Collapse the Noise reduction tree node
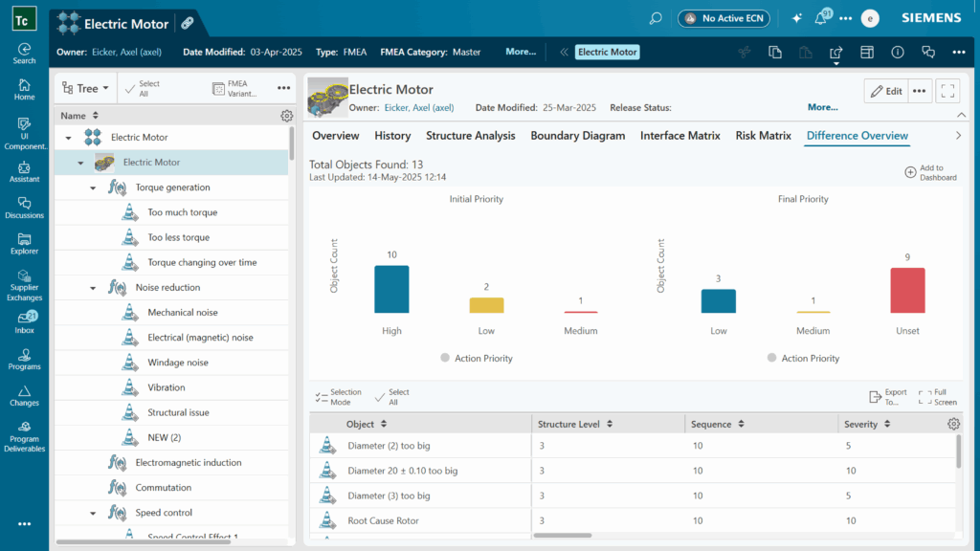Image resolution: width=980 pixels, height=551 pixels. pos(93,287)
